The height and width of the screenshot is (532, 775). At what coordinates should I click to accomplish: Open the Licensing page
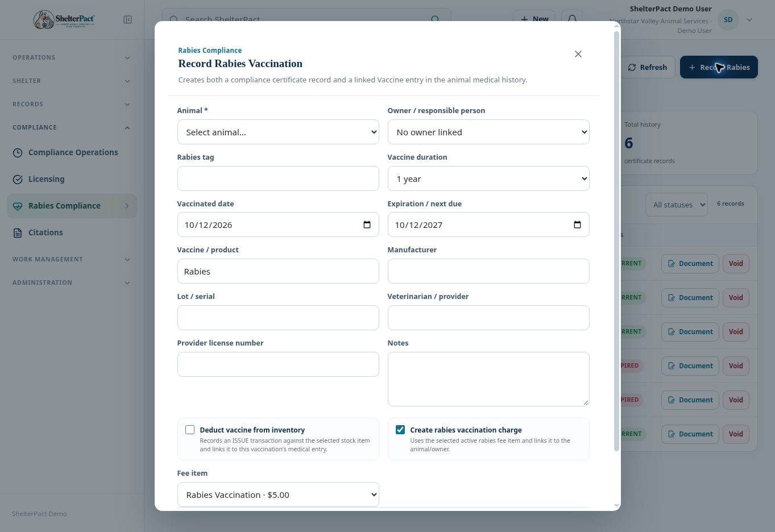click(72, 179)
